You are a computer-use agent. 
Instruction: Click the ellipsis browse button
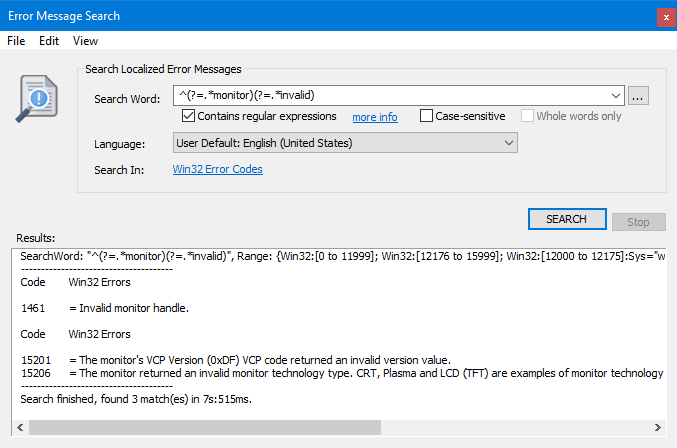tap(640, 96)
